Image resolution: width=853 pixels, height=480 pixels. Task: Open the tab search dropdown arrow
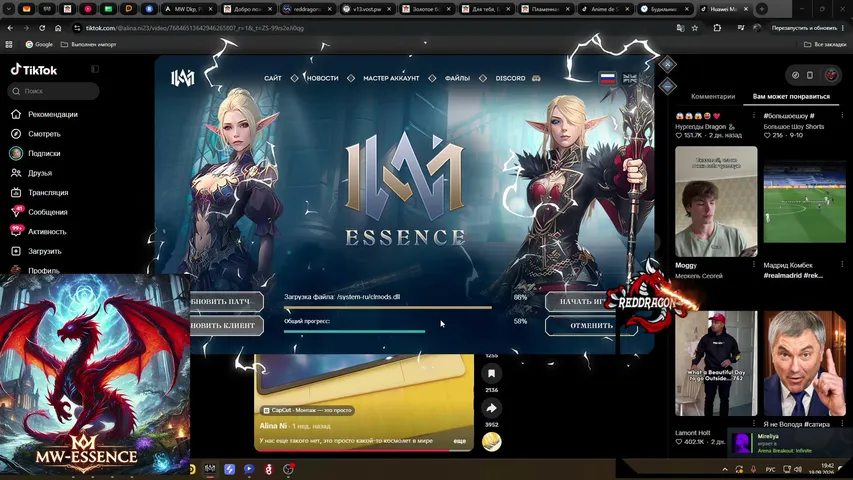pyautogui.click(x=9, y=9)
